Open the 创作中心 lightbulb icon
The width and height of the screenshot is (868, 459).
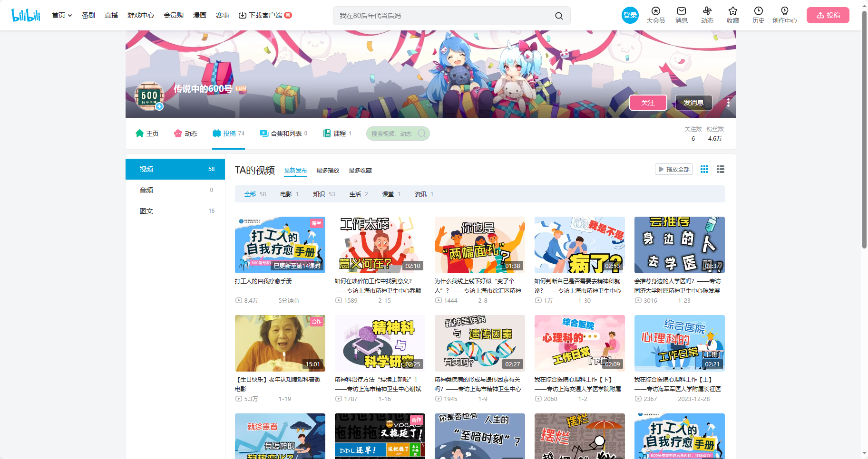[784, 15]
